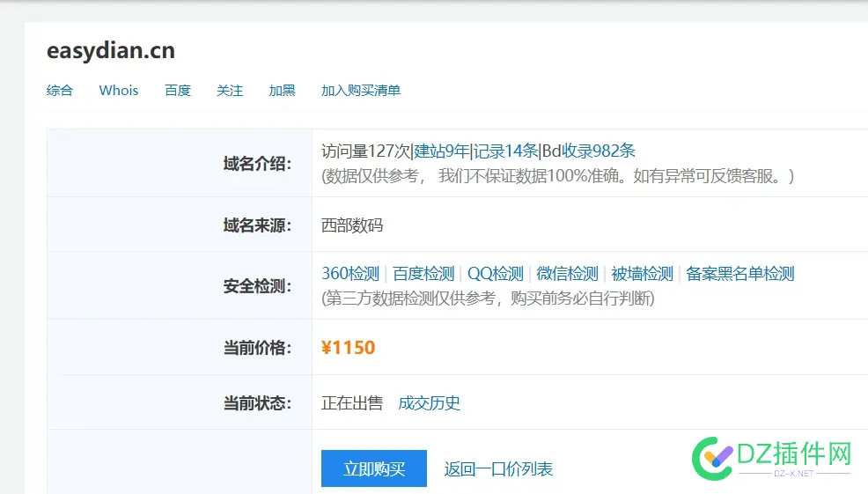Open the Whois lookup link

coord(119,91)
